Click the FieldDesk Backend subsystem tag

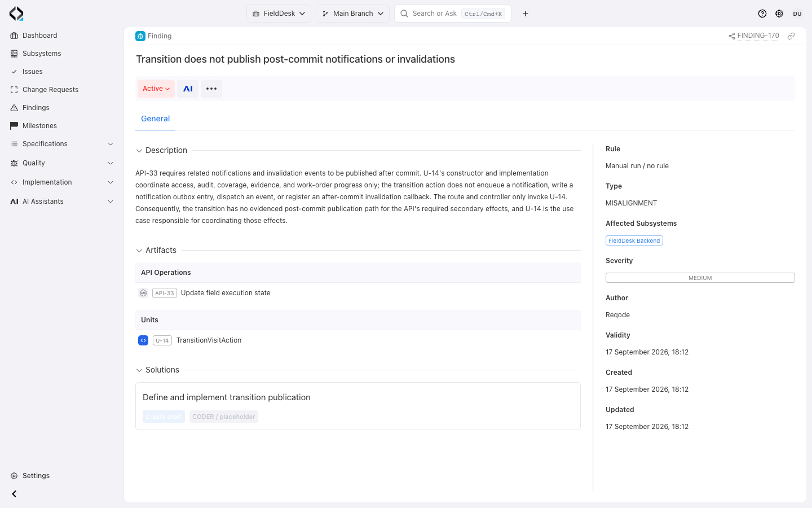(x=634, y=240)
